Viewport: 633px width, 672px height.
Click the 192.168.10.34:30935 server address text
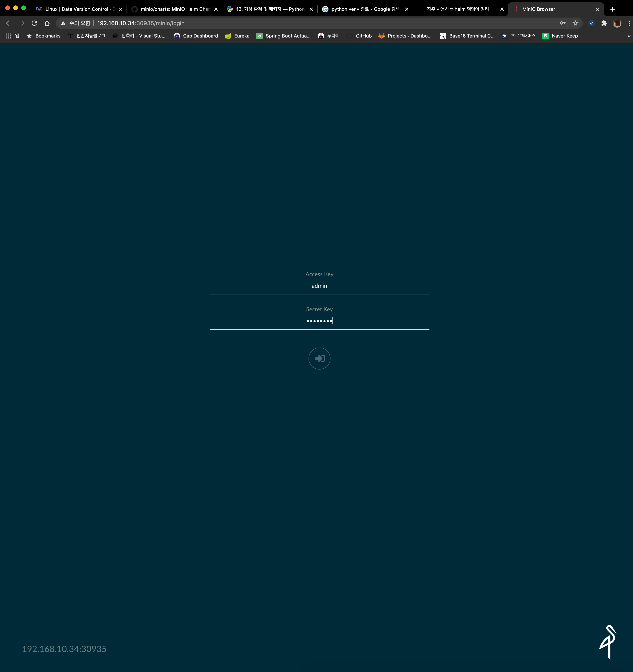pos(64,649)
